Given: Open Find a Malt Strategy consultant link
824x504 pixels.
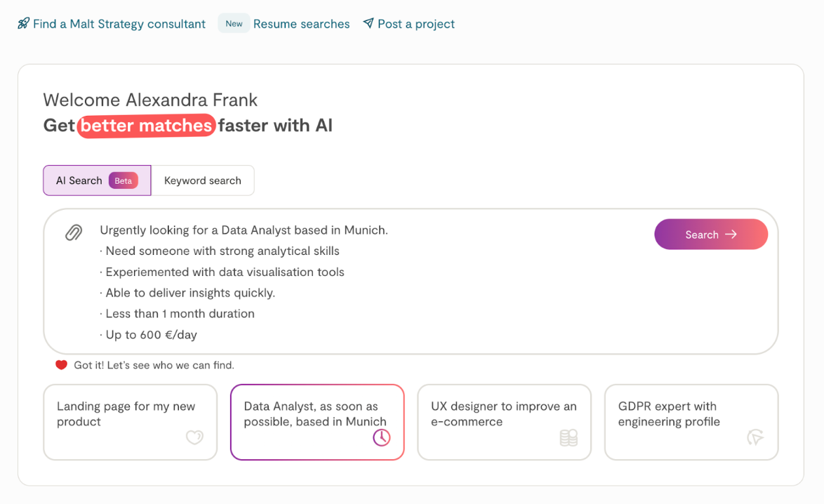Looking at the screenshot, I should (119, 24).
